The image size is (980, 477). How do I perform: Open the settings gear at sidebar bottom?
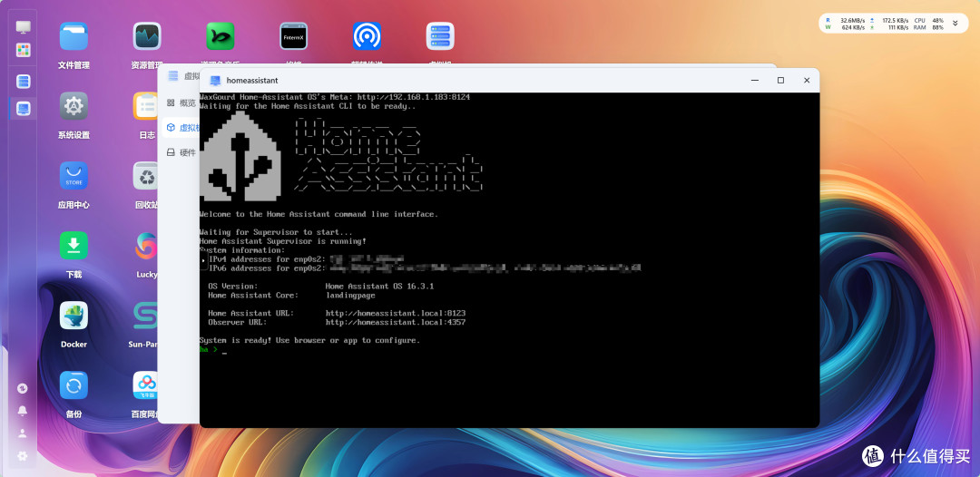(x=23, y=456)
